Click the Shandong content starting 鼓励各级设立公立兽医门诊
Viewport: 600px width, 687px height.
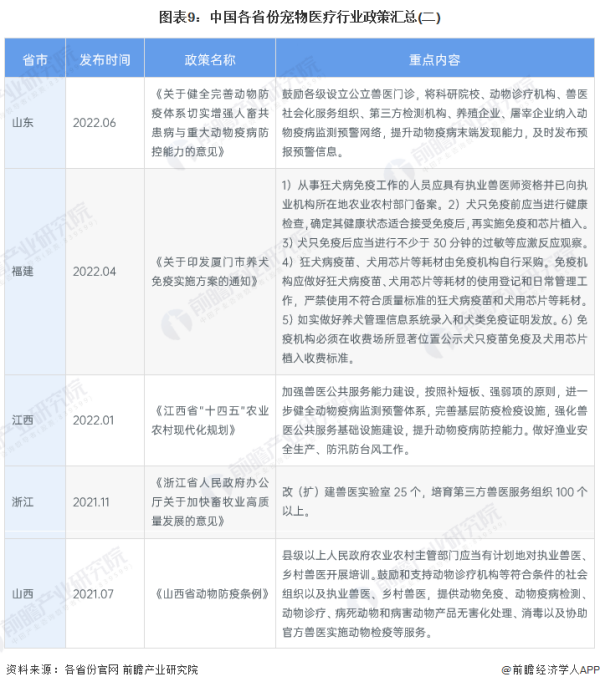pyautogui.click(x=434, y=123)
